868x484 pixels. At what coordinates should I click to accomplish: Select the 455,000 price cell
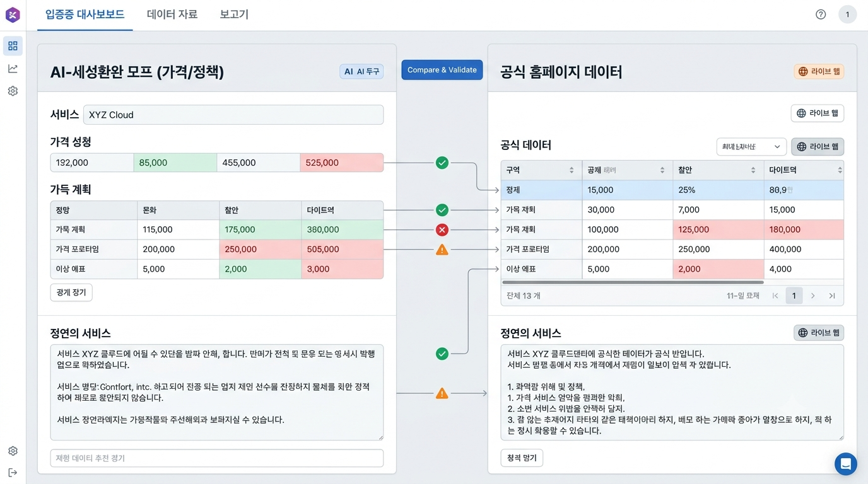259,163
